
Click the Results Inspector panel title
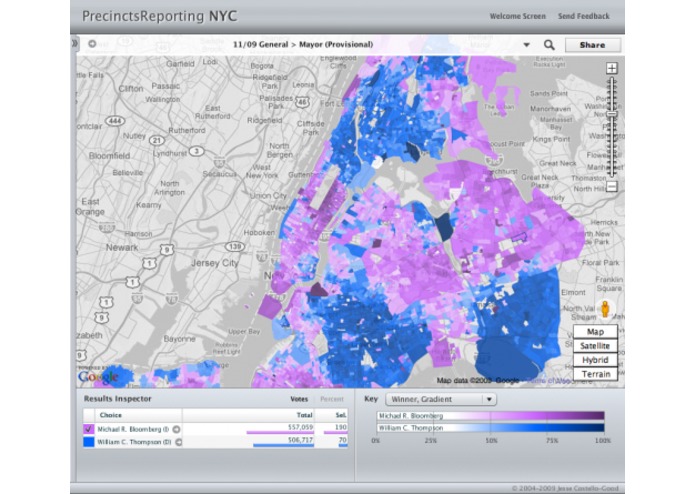(117, 399)
